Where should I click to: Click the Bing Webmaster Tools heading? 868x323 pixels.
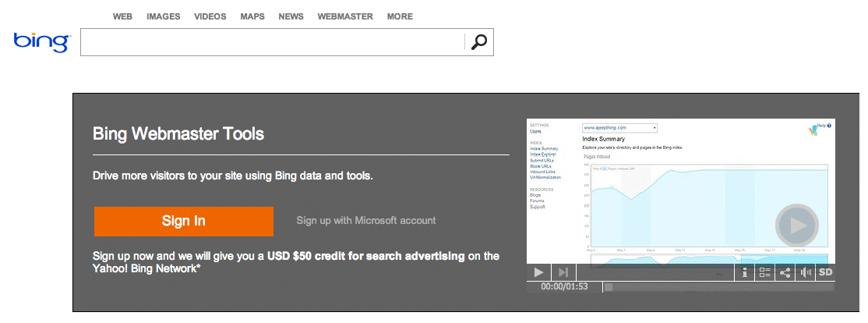pos(178,133)
